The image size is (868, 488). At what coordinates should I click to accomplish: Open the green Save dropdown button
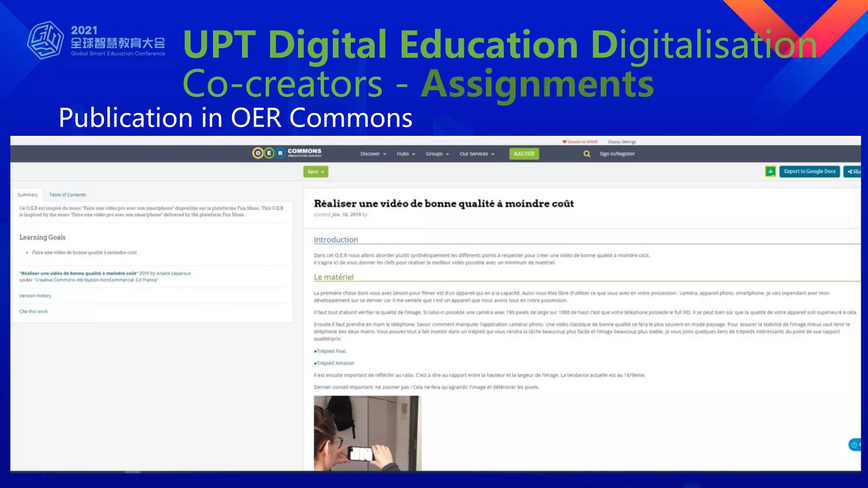(x=316, y=172)
